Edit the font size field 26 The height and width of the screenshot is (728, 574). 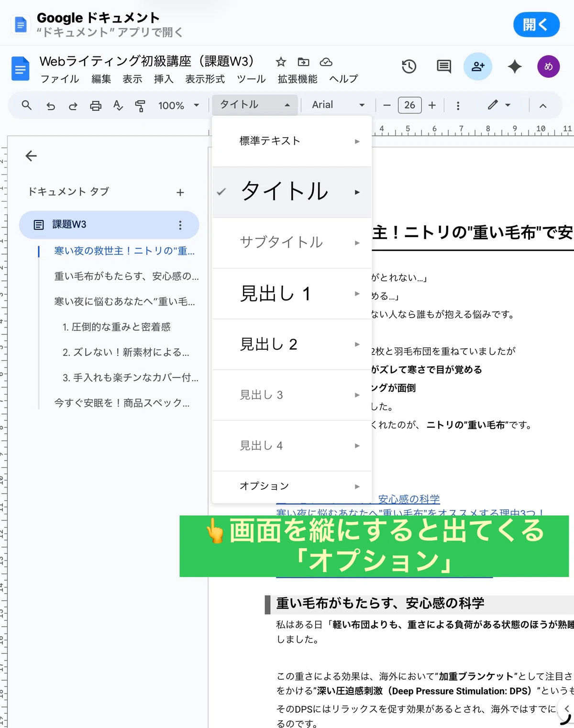(x=409, y=105)
